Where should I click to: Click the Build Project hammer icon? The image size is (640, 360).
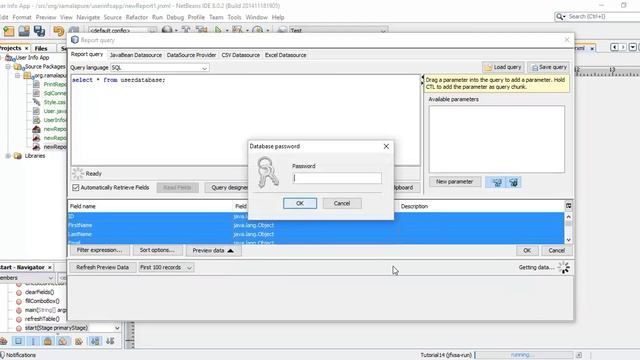[x=186, y=30]
